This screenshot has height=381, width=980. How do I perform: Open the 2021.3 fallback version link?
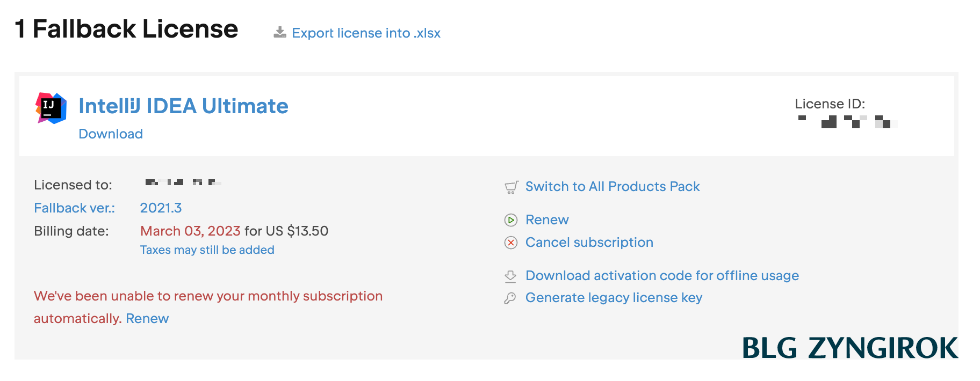pyautogui.click(x=161, y=208)
